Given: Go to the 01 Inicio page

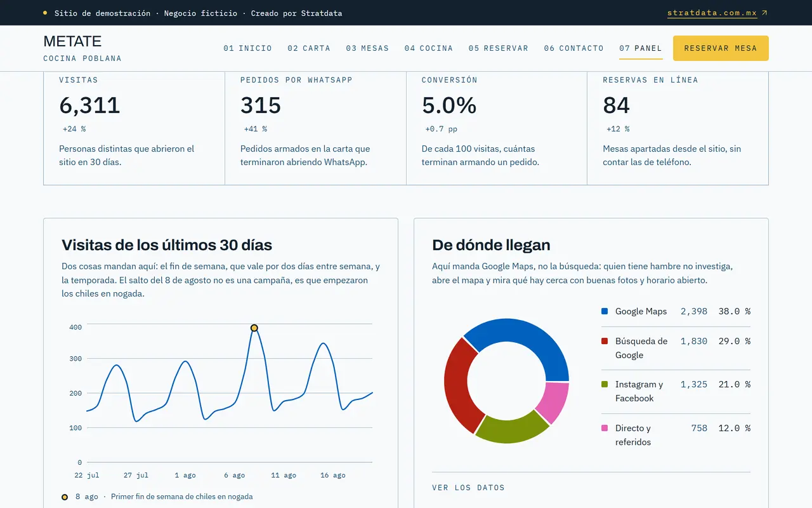Looking at the screenshot, I should pos(247,48).
